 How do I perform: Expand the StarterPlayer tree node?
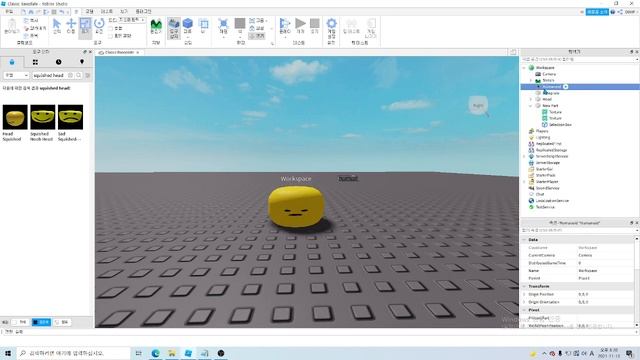point(524,182)
